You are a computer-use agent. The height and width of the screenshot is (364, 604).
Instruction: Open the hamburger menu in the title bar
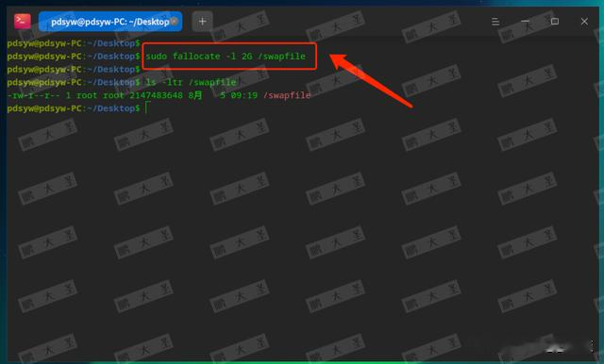click(x=495, y=22)
